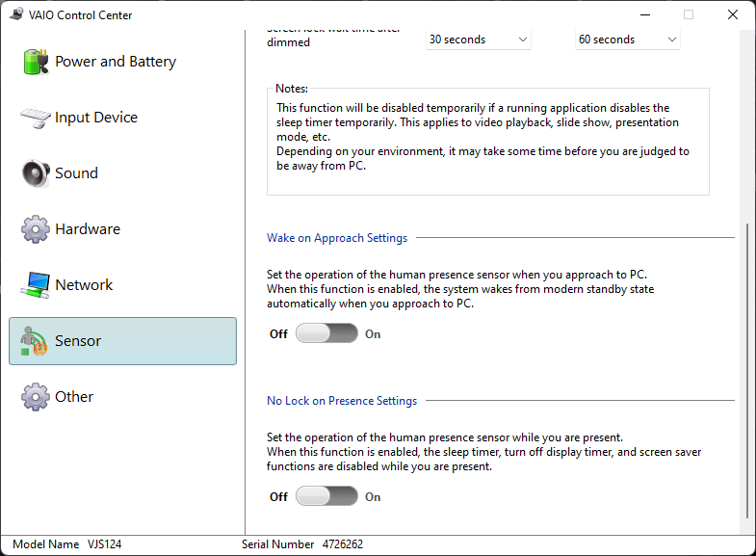Enable No Lock on Presence toggle
Image resolution: width=756 pixels, height=556 pixels.
326,496
